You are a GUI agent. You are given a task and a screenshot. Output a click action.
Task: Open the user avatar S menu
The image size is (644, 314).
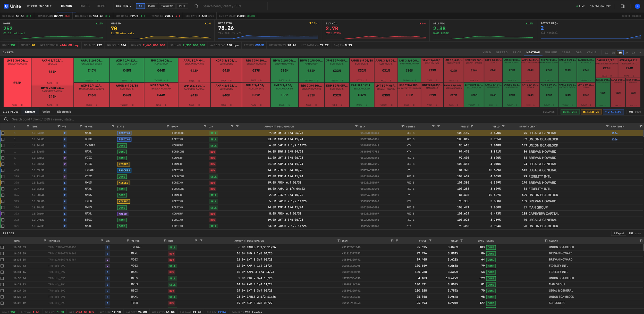point(637,6)
